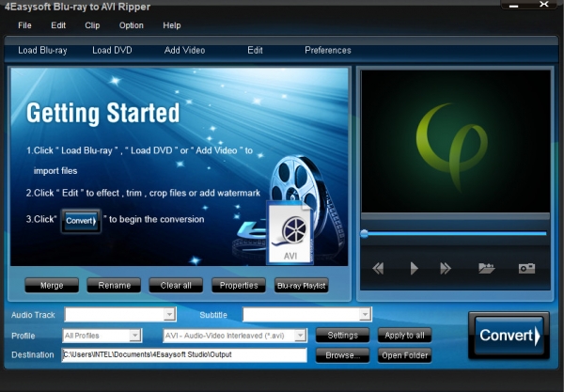Open the Help menu
This screenshot has width=564, height=392.
pos(172,25)
